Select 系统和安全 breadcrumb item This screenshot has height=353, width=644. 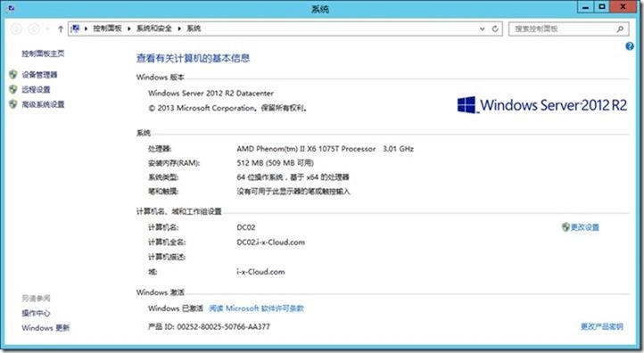(154, 29)
